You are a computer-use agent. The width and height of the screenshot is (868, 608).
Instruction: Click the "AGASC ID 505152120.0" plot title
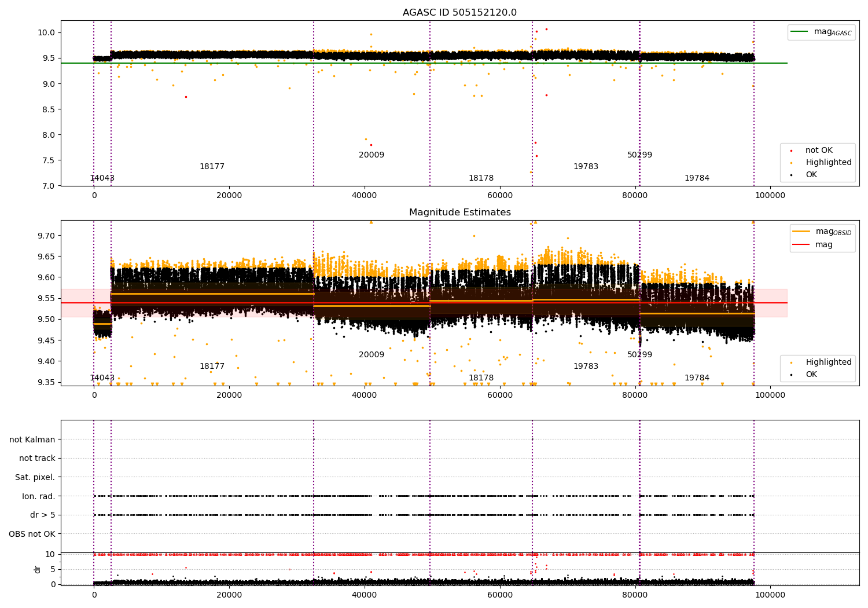[459, 13]
